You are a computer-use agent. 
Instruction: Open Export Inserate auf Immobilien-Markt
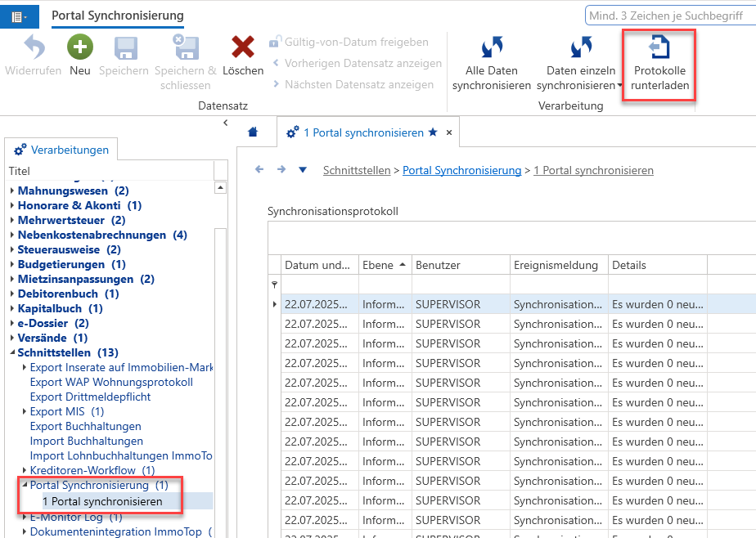click(121, 367)
